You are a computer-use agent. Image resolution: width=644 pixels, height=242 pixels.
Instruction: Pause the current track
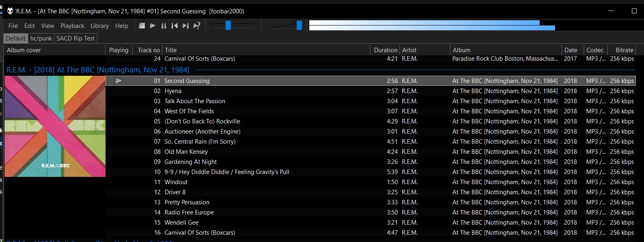coord(164,25)
